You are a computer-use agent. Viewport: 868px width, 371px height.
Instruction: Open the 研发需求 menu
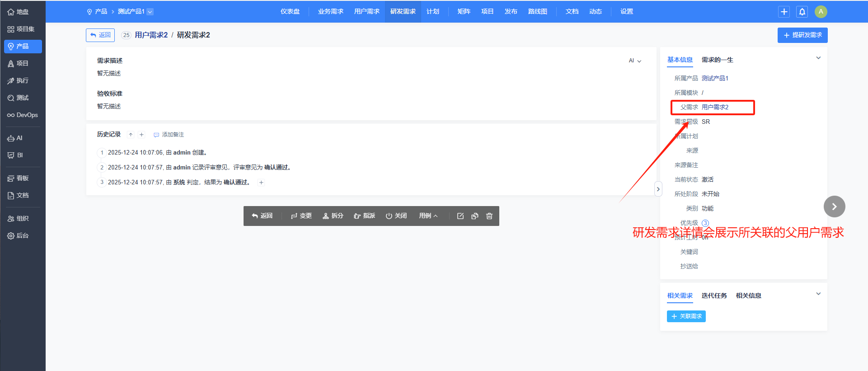point(403,12)
